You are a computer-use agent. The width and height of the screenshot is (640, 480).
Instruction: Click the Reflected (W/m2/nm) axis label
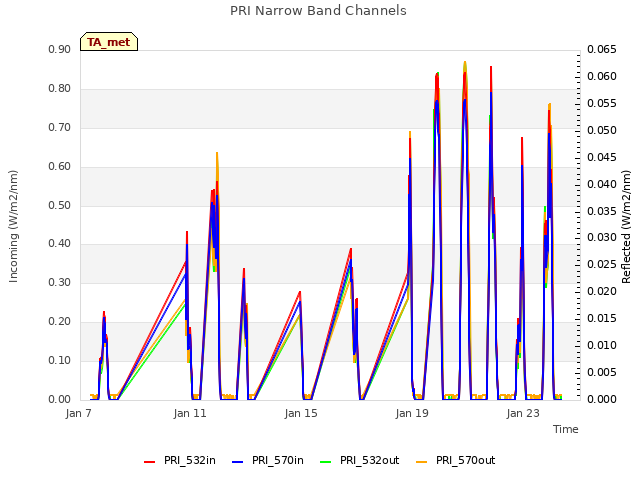coord(626,227)
